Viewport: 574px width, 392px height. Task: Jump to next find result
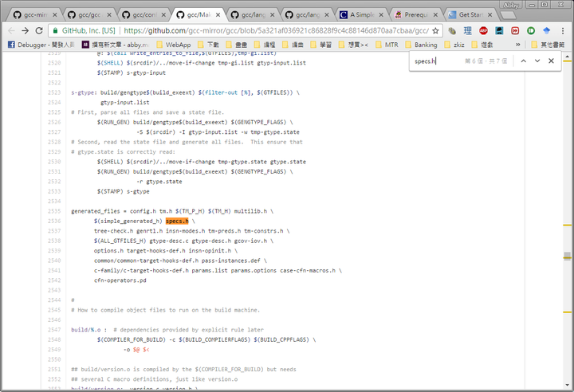click(537, 61)
